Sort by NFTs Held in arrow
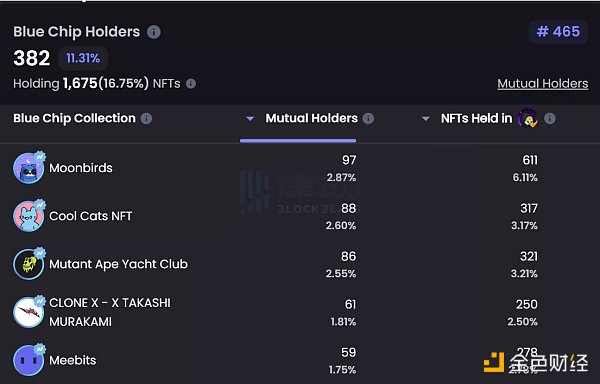Image resolution: width=600 pixels, height=384 pixels. click(426, 119)
